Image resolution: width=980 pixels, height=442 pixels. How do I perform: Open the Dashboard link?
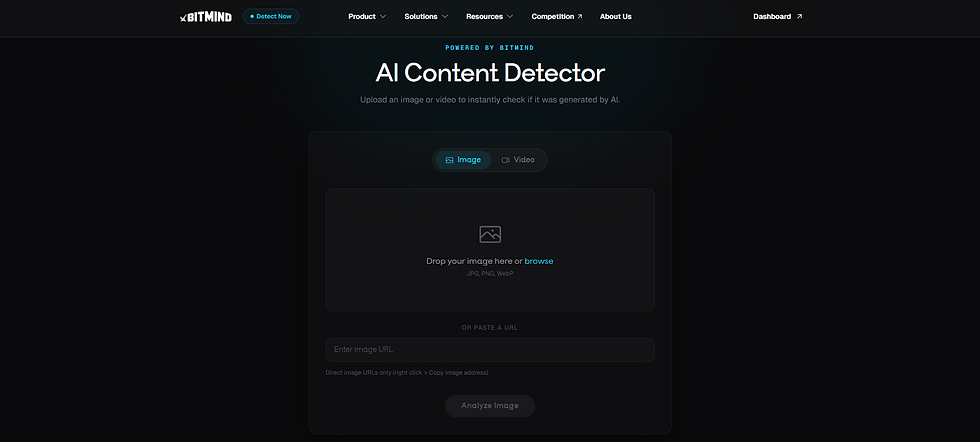(772, 17)
